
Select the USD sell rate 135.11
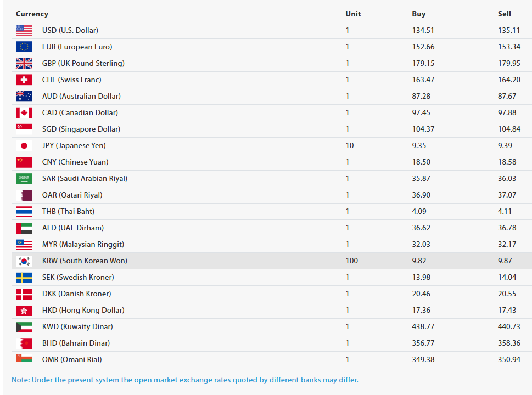(509, 31)
